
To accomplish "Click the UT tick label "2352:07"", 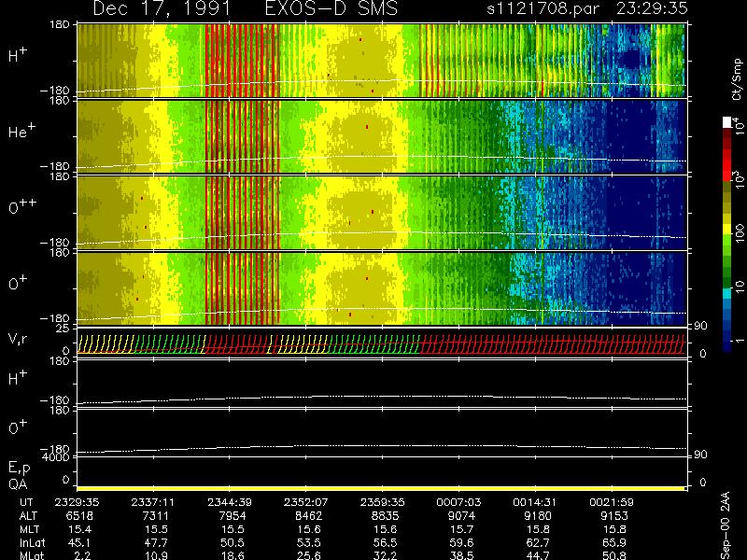I will [x=306, y=502].
